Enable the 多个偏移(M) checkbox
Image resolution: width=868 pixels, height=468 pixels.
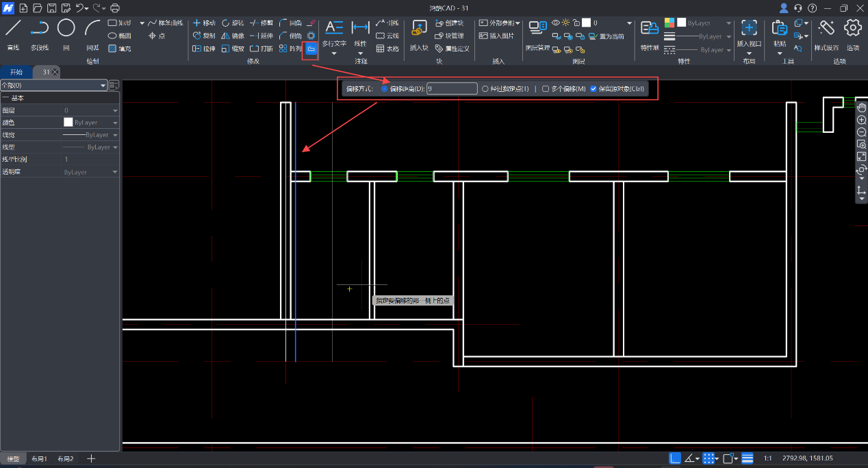pos(546,89)
